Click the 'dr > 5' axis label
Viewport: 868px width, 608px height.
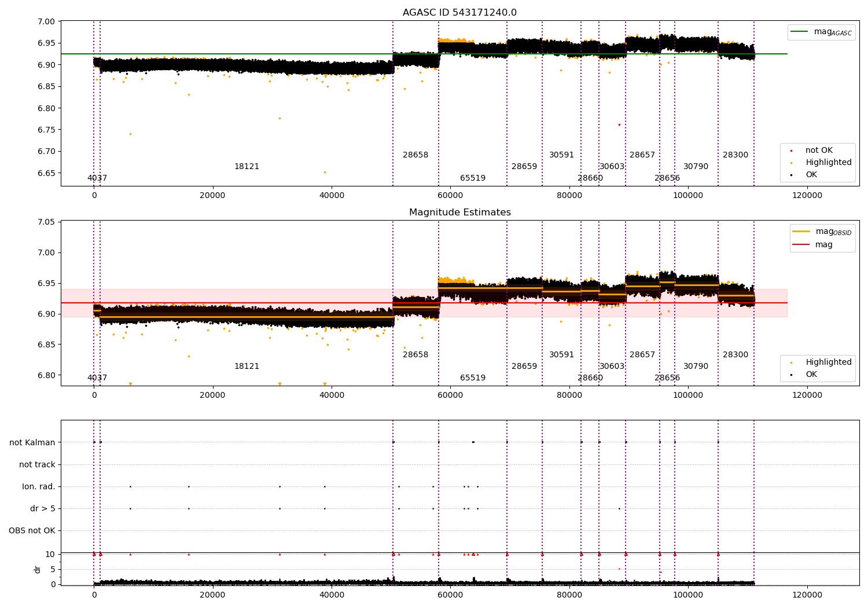click(43, 508)
